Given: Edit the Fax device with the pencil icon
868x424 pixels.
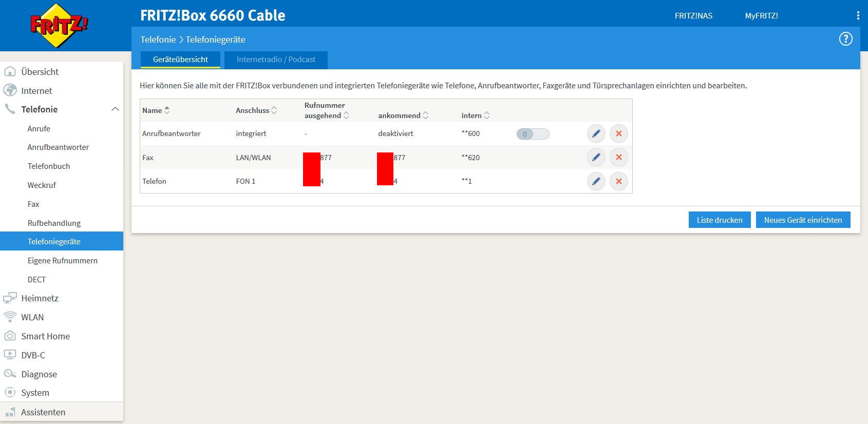Looking at the screenshot, I should 596,157.
